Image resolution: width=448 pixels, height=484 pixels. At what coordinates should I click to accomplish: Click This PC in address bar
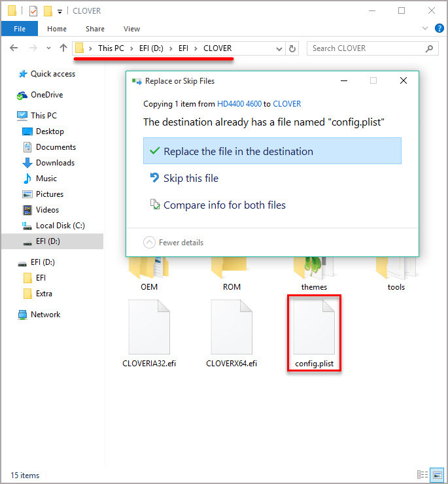111,48
